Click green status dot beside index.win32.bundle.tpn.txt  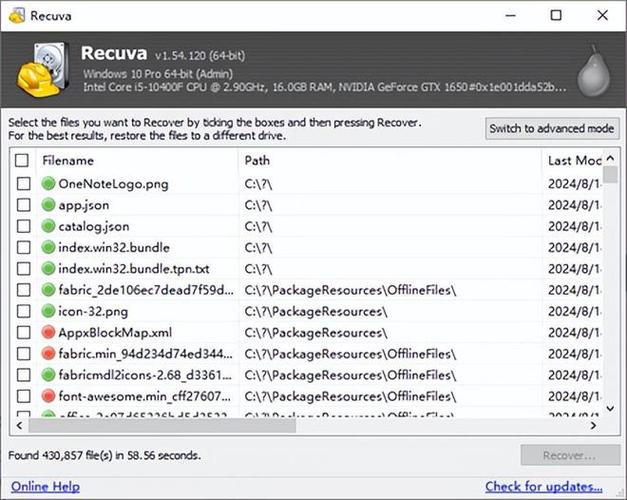[48, 268]
